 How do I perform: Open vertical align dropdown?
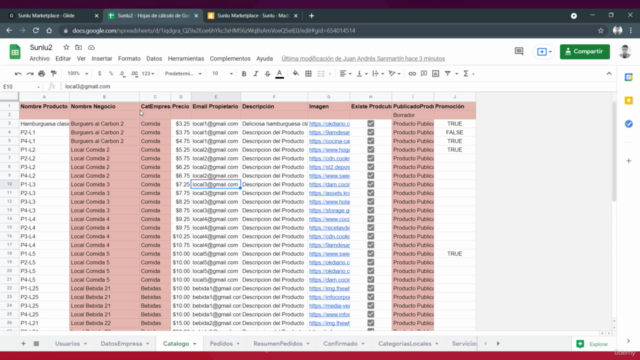(x=362, y=74)
